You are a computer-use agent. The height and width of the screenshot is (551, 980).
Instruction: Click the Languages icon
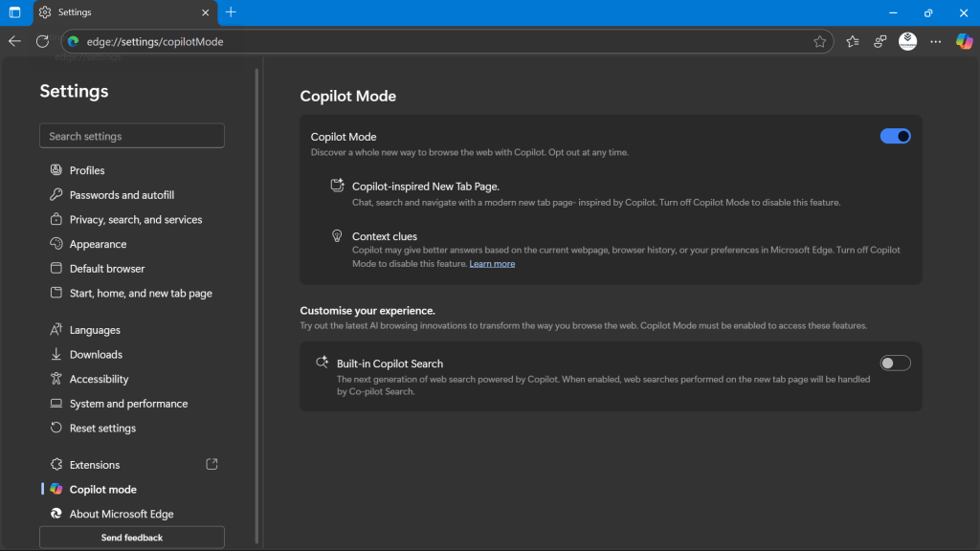[x=56, y=329]
